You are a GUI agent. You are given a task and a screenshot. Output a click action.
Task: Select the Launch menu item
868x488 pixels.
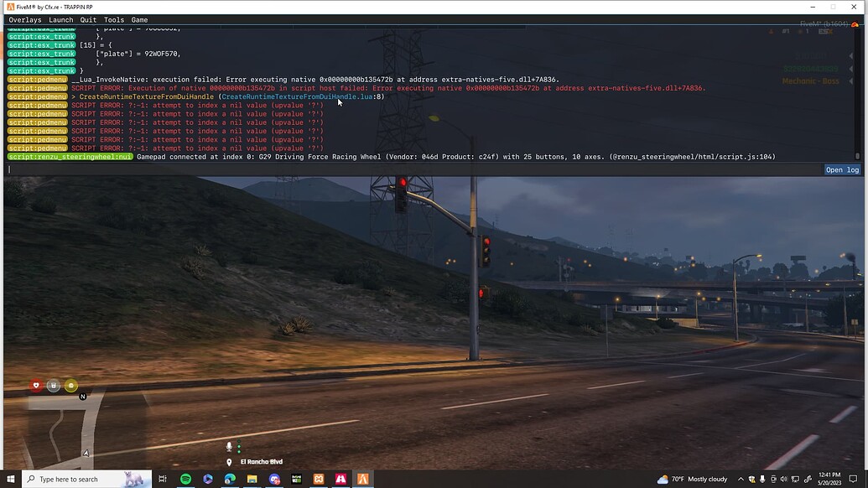point(60,19)
